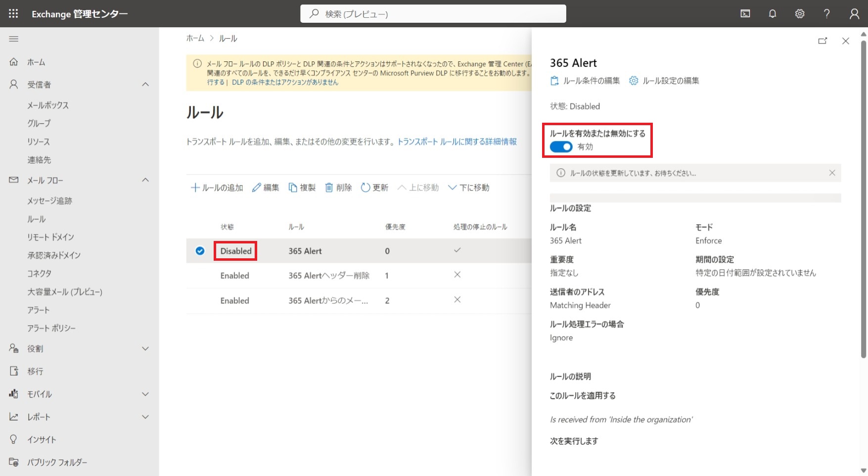Expand the 役割 navigation section
This screenshot has width=868, height=476.
[145, 349]
